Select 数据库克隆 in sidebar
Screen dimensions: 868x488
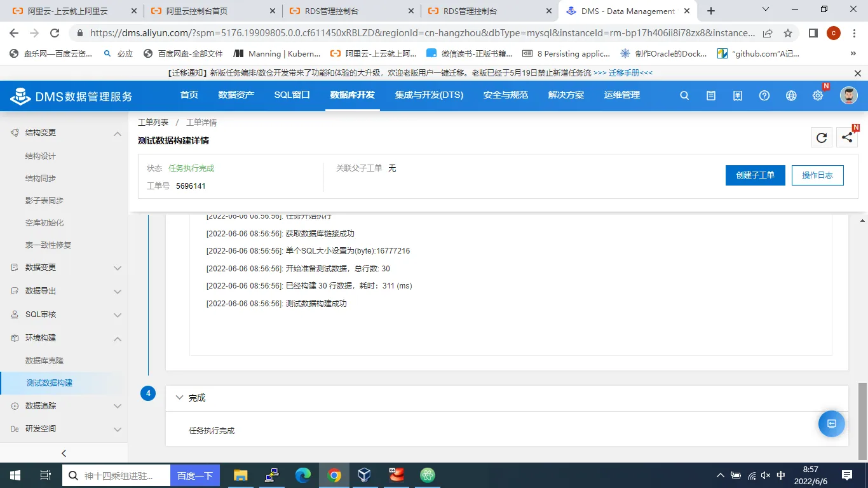(44, 361)
